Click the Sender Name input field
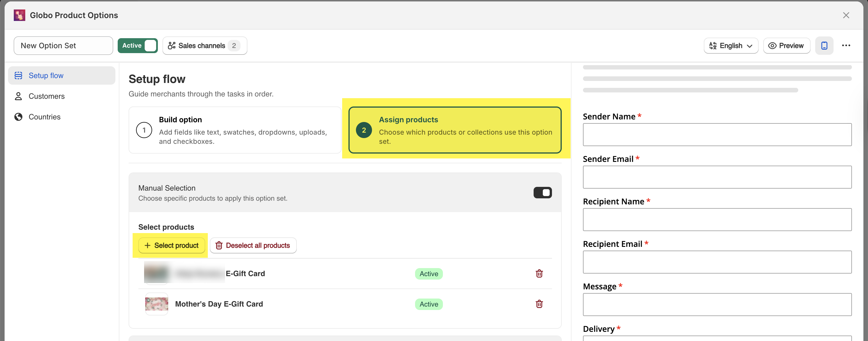This screenshot has width=868, height=341. (717, 134)
